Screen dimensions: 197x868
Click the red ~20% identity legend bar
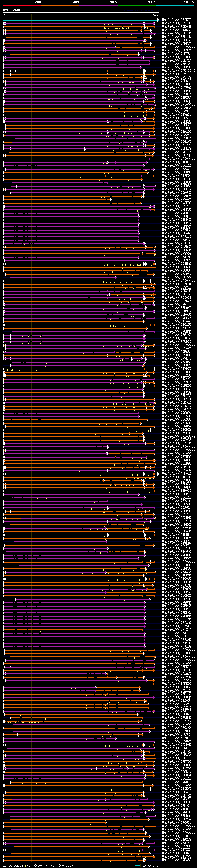[22, 6]
